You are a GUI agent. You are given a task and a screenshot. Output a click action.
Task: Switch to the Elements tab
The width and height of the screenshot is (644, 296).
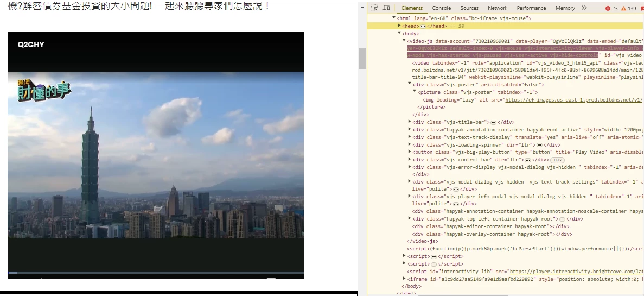coord(412,8)
